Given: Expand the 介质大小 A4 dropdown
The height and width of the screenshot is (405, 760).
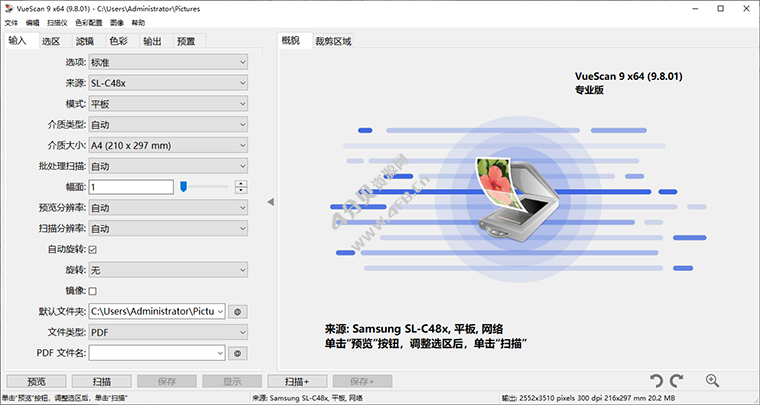Looking at the screenshot, I should click(x=167, y=145).
